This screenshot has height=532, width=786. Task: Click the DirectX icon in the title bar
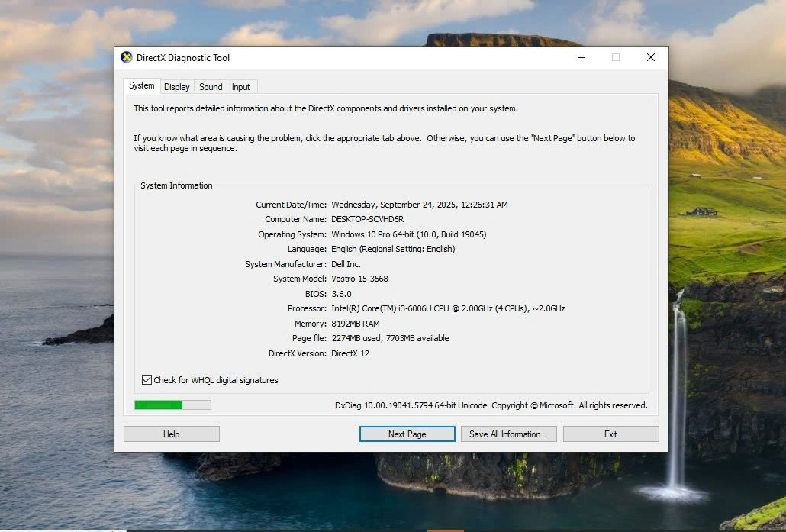coord(127,57)
